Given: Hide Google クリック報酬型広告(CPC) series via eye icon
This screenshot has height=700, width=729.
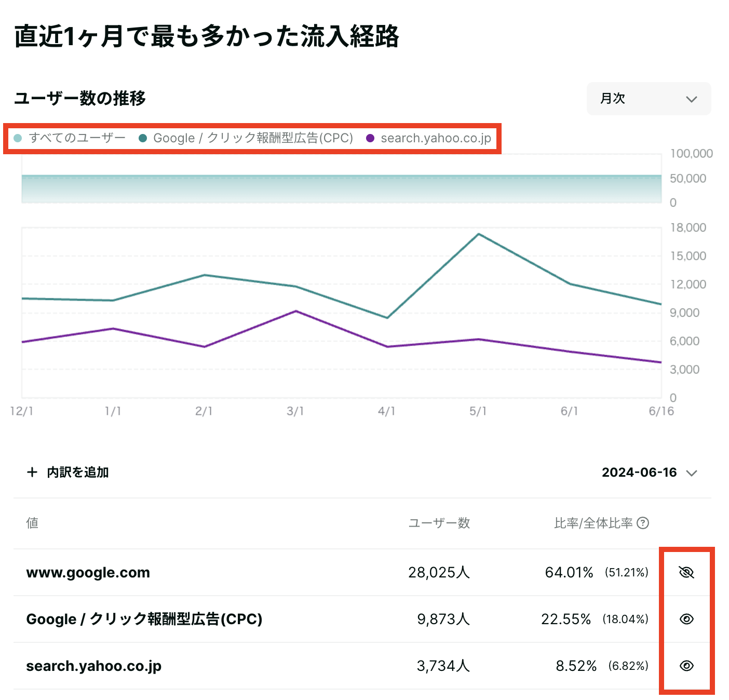Looking at the screenshot, I should [x=686, y=619].
